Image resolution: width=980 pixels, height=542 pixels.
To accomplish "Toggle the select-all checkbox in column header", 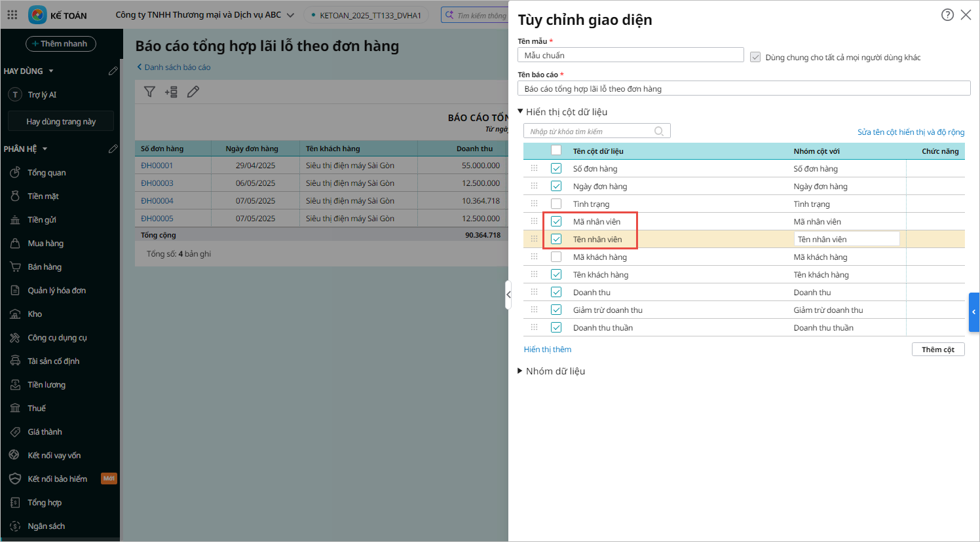I will 556,151.
